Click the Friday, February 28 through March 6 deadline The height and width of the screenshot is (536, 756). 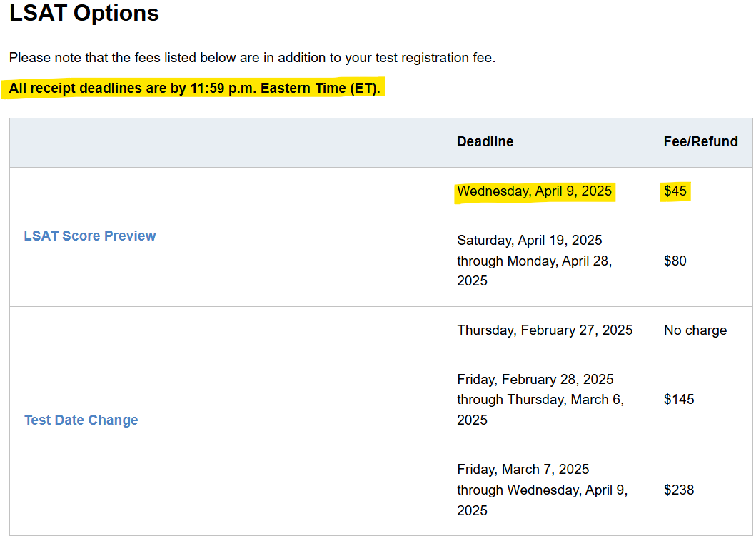540,400
